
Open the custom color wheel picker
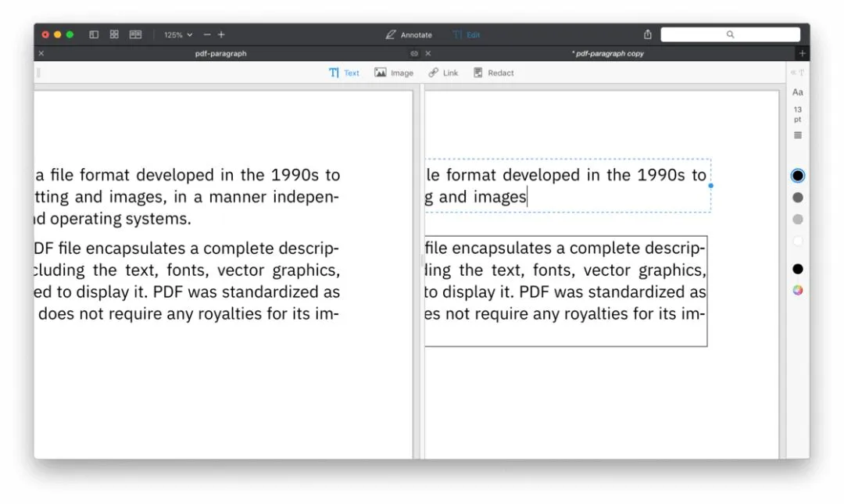point(798,290)
